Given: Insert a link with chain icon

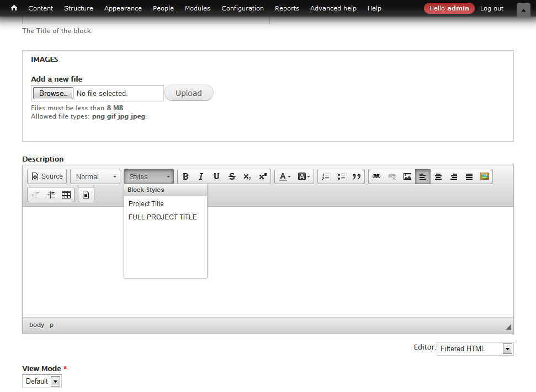Looking at the screenshot, I should coord(376,176).
